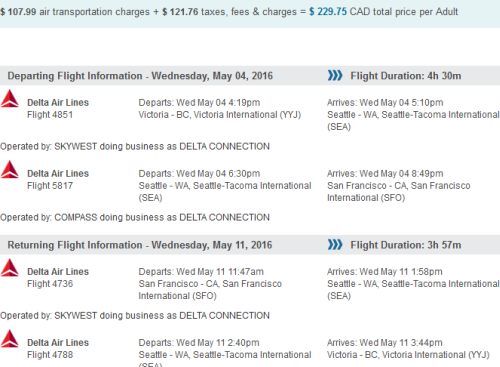The height and width of the screenshot is (367, 500).
Task: Click the Delta logo beside Flight 5817
Action: (10, 170)
